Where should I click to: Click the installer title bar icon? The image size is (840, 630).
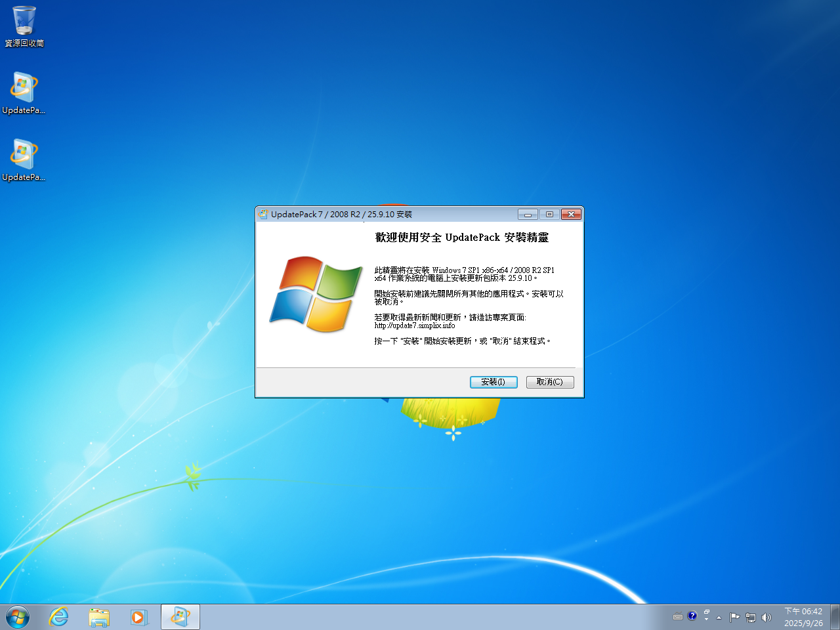tap(263, 214)
